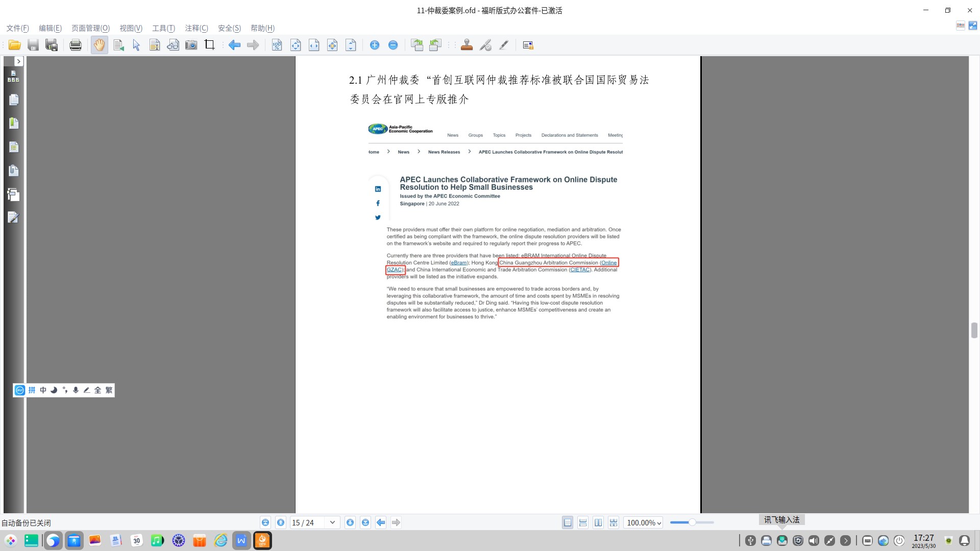Viewport: 980px width, 551px height.
Task: Rotate page with second green arrow icon
Action: click(x=435, y=45)
